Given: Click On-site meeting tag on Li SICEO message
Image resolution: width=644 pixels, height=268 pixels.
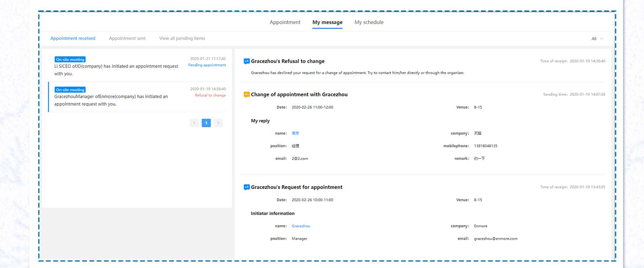Looking at the screenshot, I should (70, 60).
